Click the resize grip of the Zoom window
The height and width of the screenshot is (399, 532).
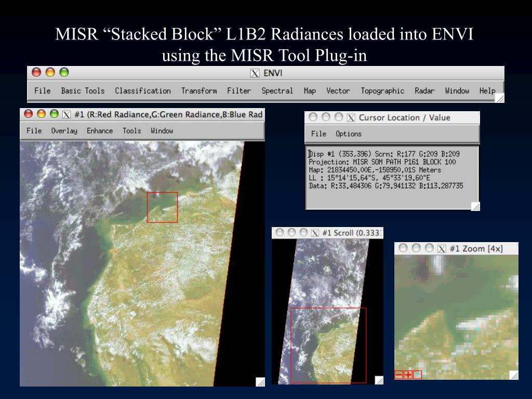point(514,375)
